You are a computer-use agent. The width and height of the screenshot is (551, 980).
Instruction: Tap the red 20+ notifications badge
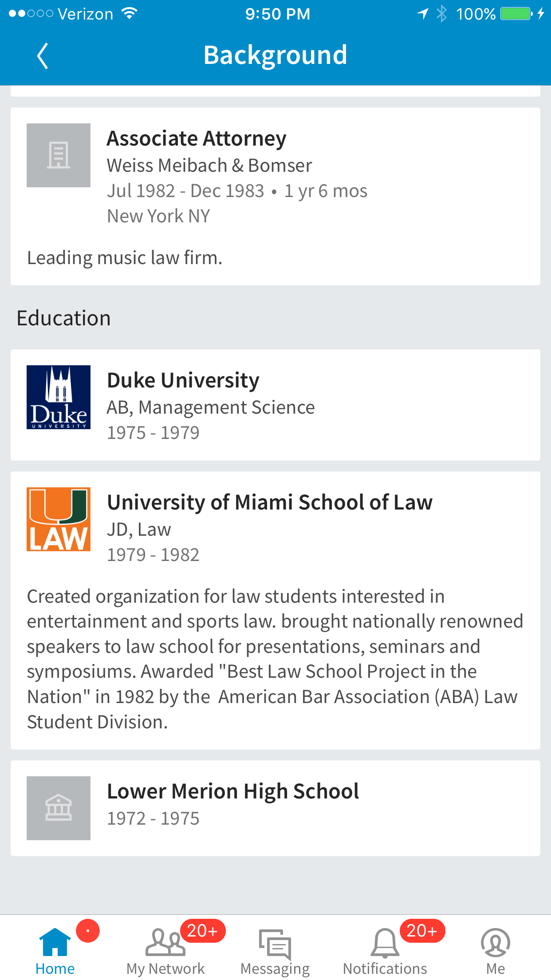click(422, 930)
